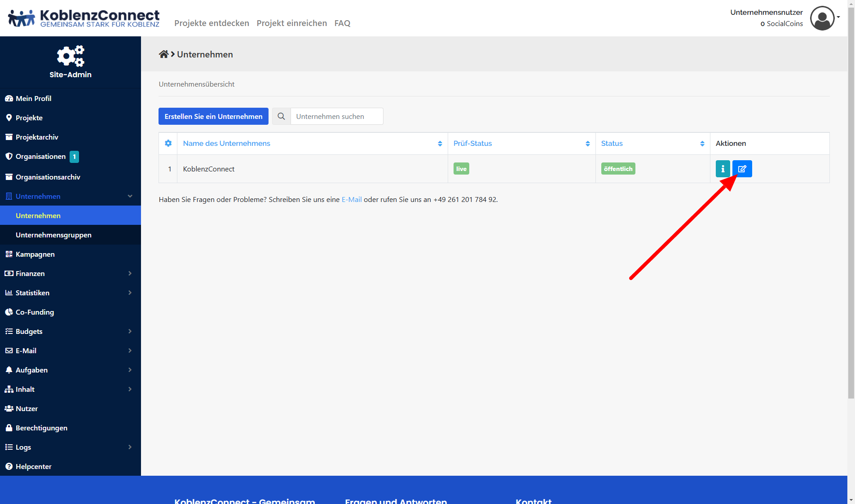Click the search magnifier icon
This screenshot has width=855, height=504.
coord(281,116)
